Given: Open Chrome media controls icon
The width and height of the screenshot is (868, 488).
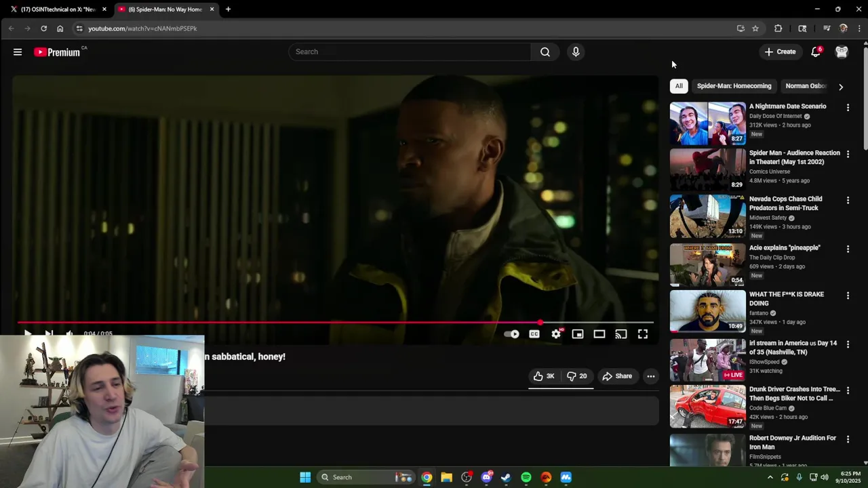Looking at the screenshot, I should tap(827, 28).
